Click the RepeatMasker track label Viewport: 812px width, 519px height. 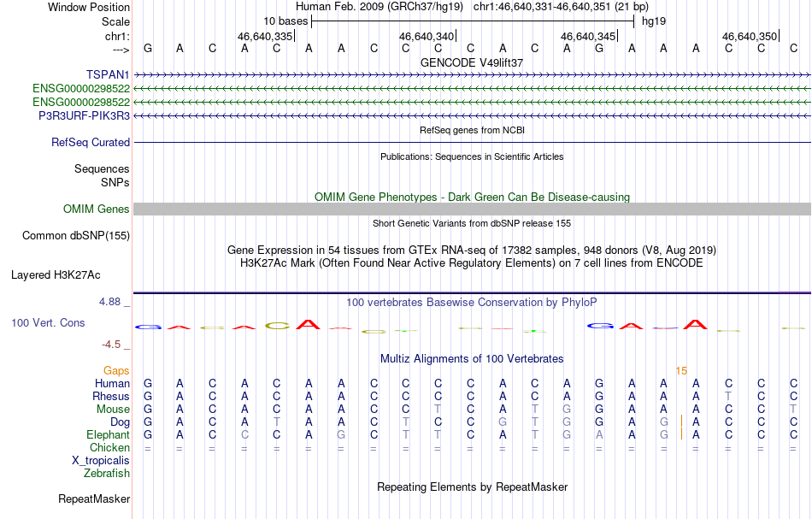pos(94,498)
